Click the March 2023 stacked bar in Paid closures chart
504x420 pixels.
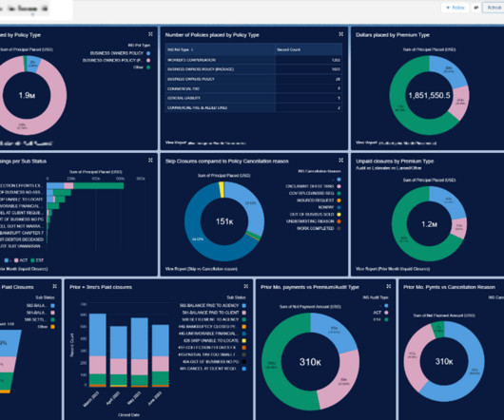(x=98, y=350)
